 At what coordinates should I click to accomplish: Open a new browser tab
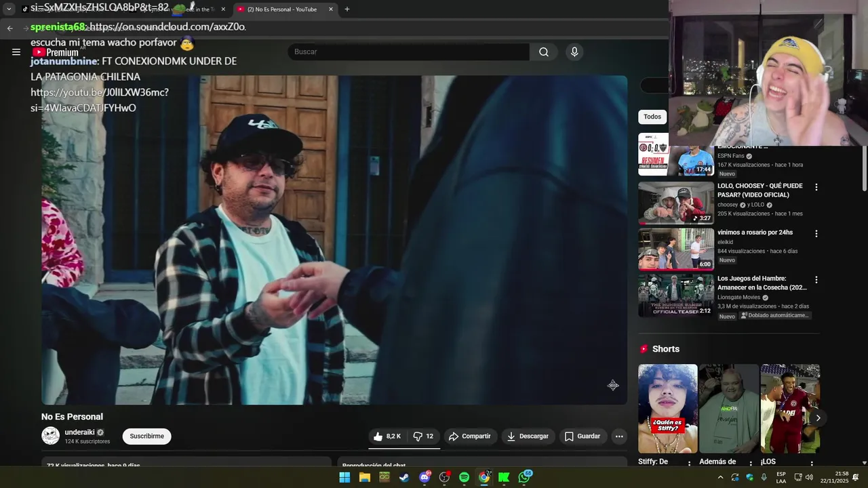pos(347,9)
